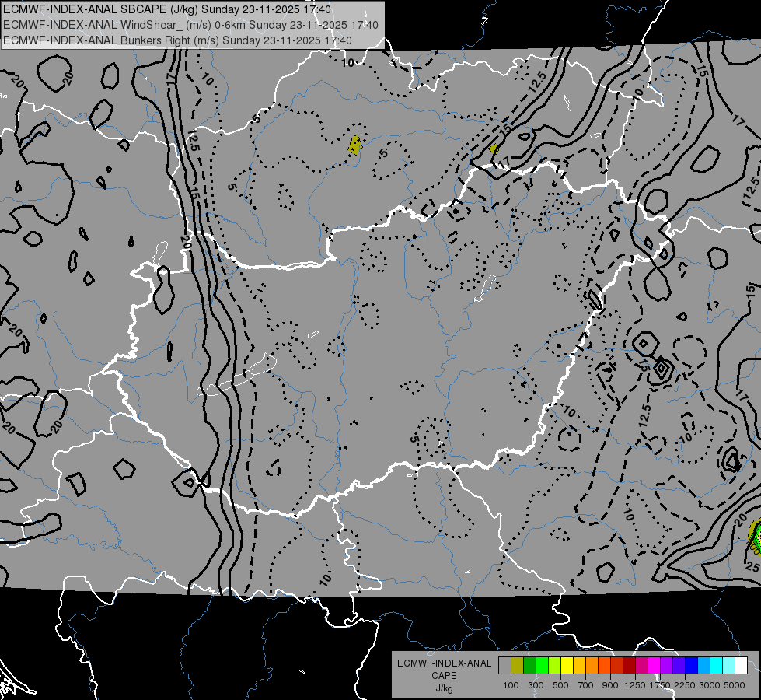761x700 pixels.
Task: Select the 3000 value under the color bar
Action: click(710, 685)
